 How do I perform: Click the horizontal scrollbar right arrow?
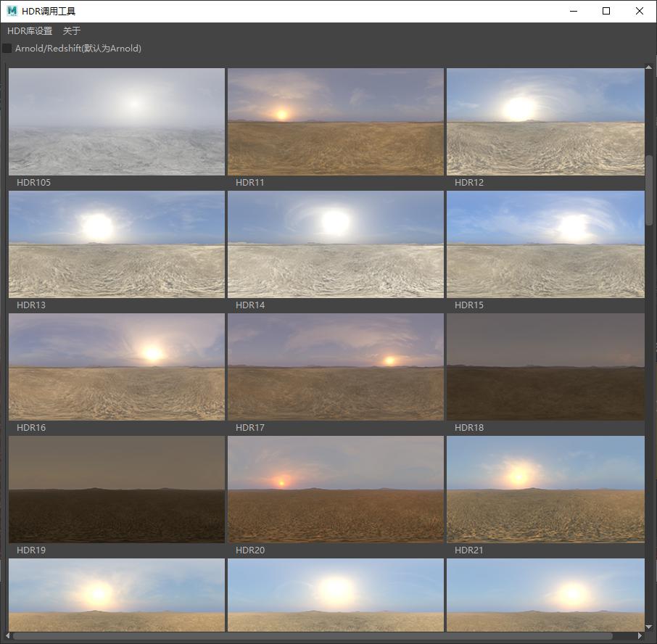pyautogui.click(x=640, y=636)
